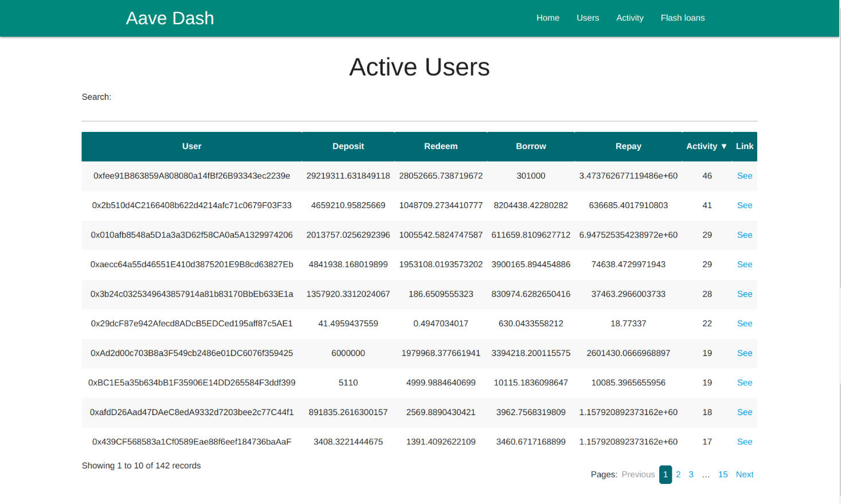Viewport: 841px width, 504px height.
Task: Sort table by Repay column
Action: click(628, 146)
